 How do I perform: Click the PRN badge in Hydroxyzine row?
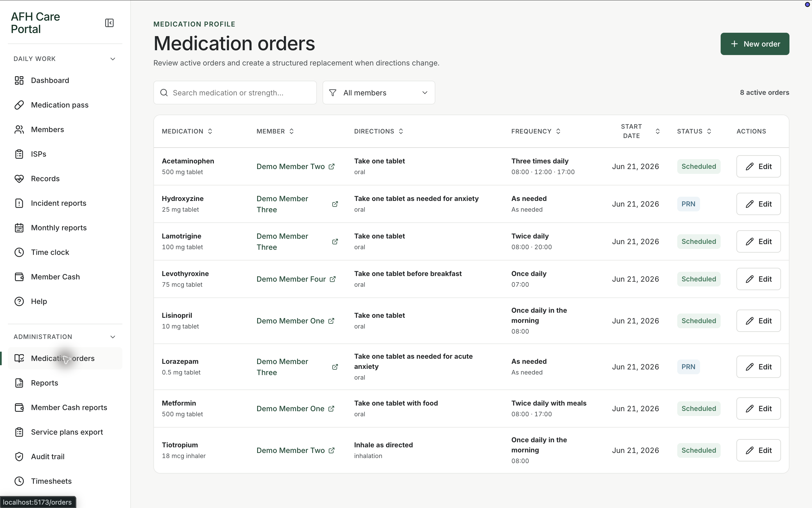(688, 204)
